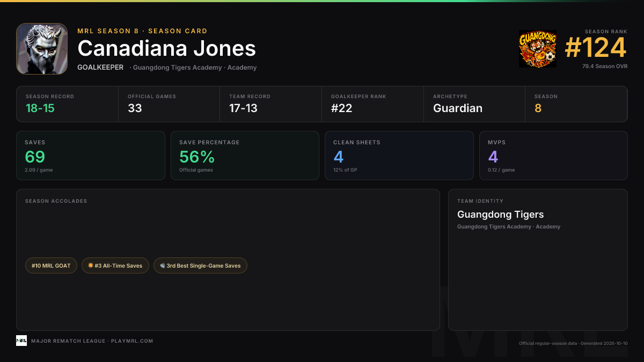The width and height of the screenshot is (644, 362).
Task: Click "Guangdong Tigers Academy · Academy" in Team Identity panel
Action: point(509,227)
